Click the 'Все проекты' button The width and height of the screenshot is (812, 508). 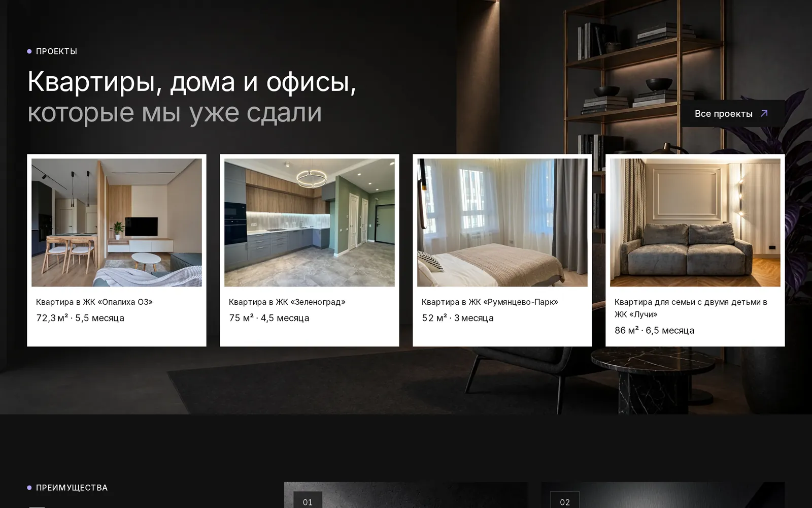pyautogui.click(x=733, y=113)
